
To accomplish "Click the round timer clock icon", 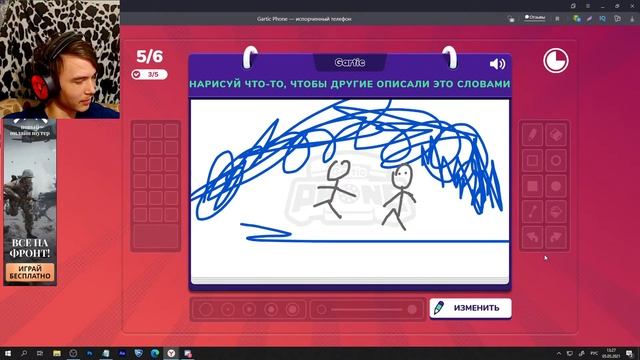I will click(x=556, y=61).
